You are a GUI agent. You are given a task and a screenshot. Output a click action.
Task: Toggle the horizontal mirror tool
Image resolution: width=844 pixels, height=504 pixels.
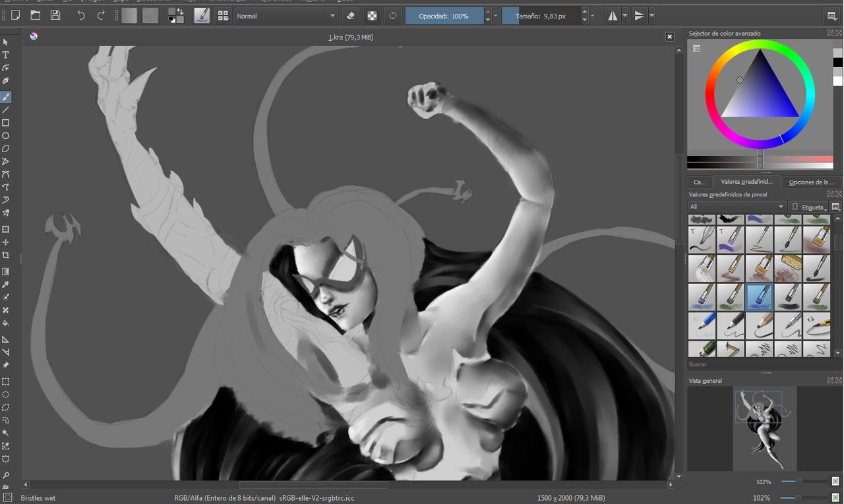pyautogui.click(x=613, y=16)
